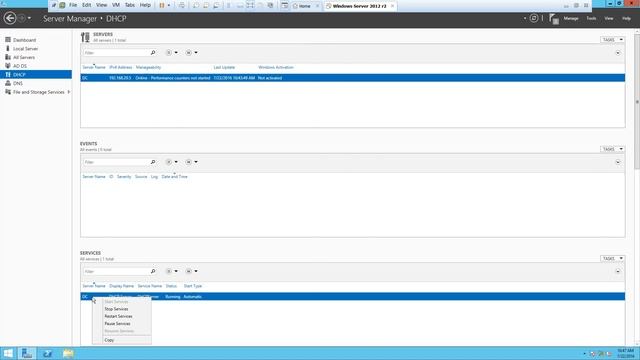Image resolution: width=640 pixels, height=360 pixels.
Task: Open PowerShell from the taskbar
Action: [47, 353]
